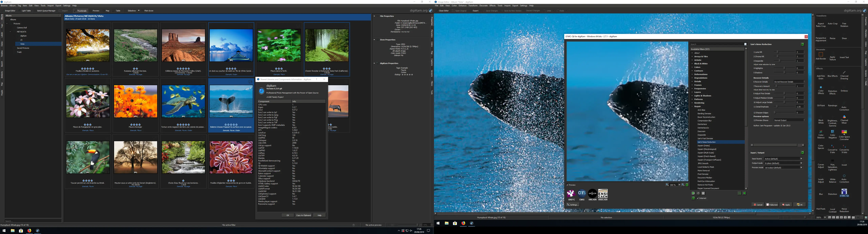
Task: Select the Free Rotation tool
Action: coord(844,24)
